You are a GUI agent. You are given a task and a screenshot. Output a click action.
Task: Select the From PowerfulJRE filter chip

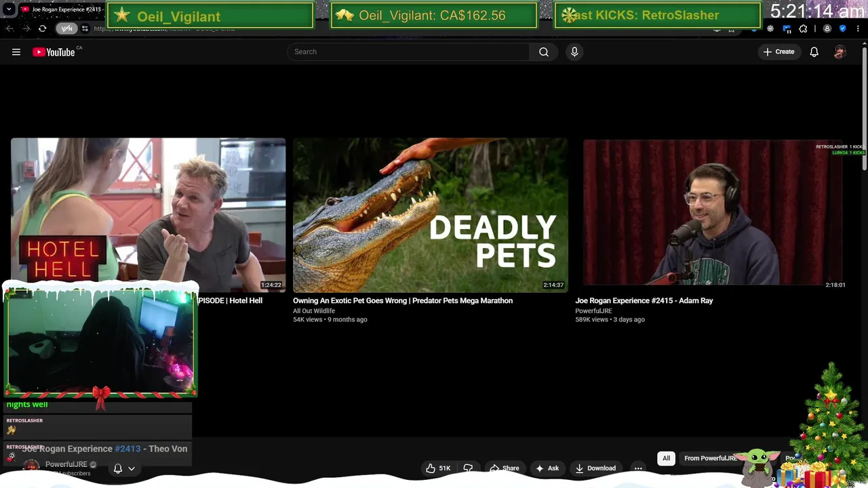[710, 459]
